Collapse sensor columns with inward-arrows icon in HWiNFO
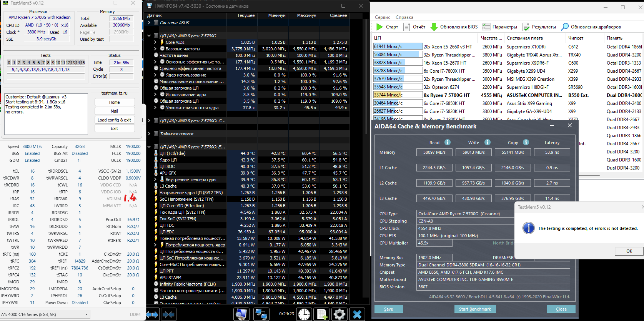644x321 pixels. (x=168, y=314)
